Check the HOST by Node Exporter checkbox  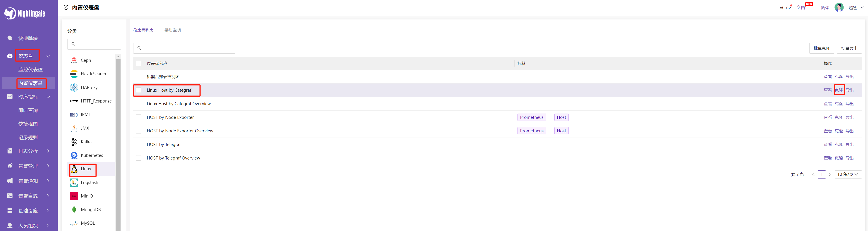pyautogui.click(x=139, y=117)
